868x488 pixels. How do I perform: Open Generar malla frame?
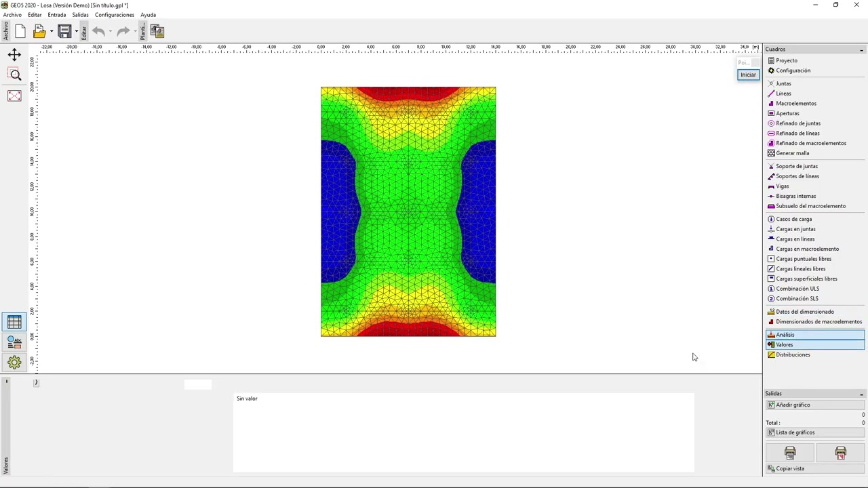pyautogui.click(x=815, y=153)
